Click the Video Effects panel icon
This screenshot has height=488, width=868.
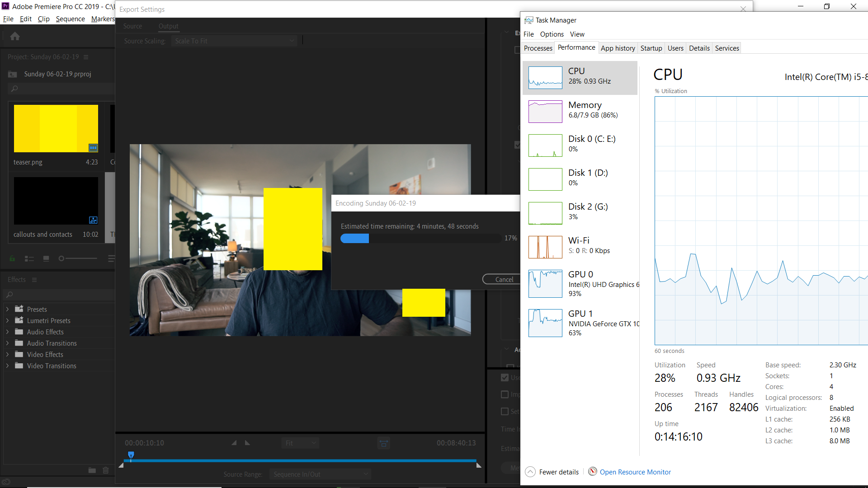tap(18, 354)
